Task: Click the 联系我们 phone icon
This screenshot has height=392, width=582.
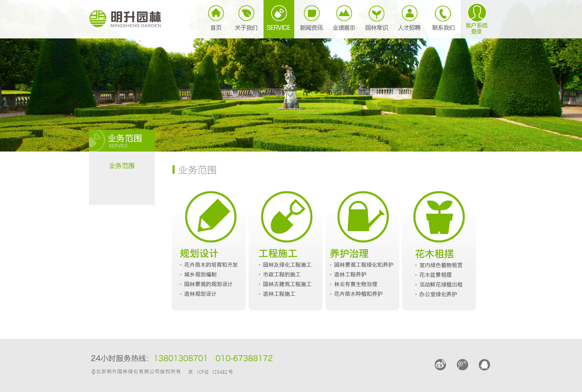Action: (x=443, y=14)
